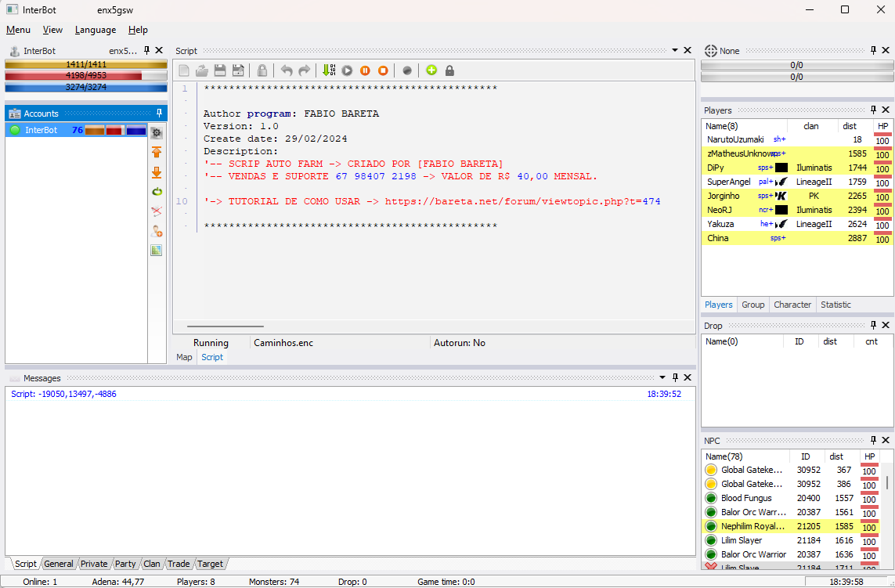Open account settings gear icon
Image resolution: width=895 pixels, height=588 pixels.
click(x=157, y=132)
